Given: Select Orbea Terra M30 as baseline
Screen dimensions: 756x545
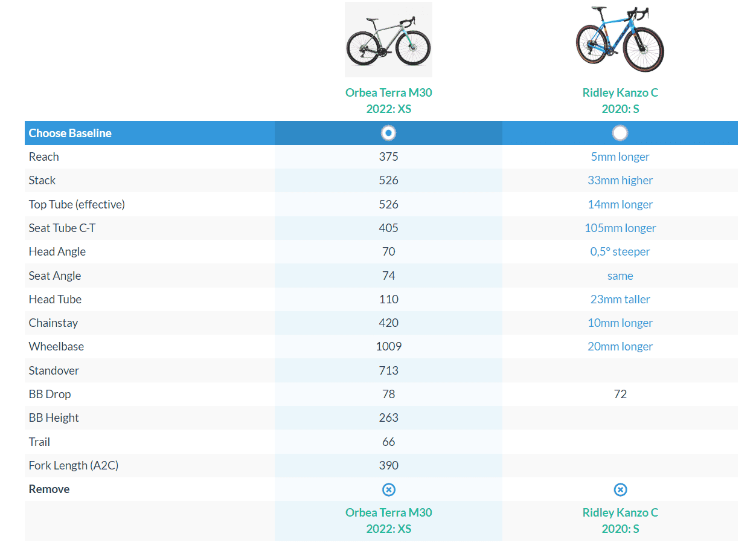Looking at the screenshot, I should (x=389, y=133).
